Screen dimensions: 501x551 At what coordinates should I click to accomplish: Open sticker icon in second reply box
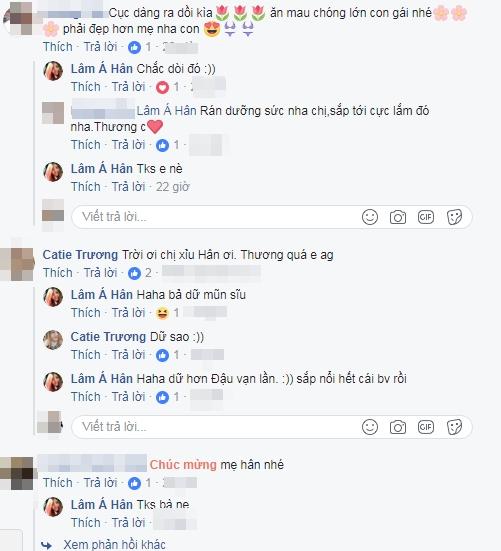454,427
